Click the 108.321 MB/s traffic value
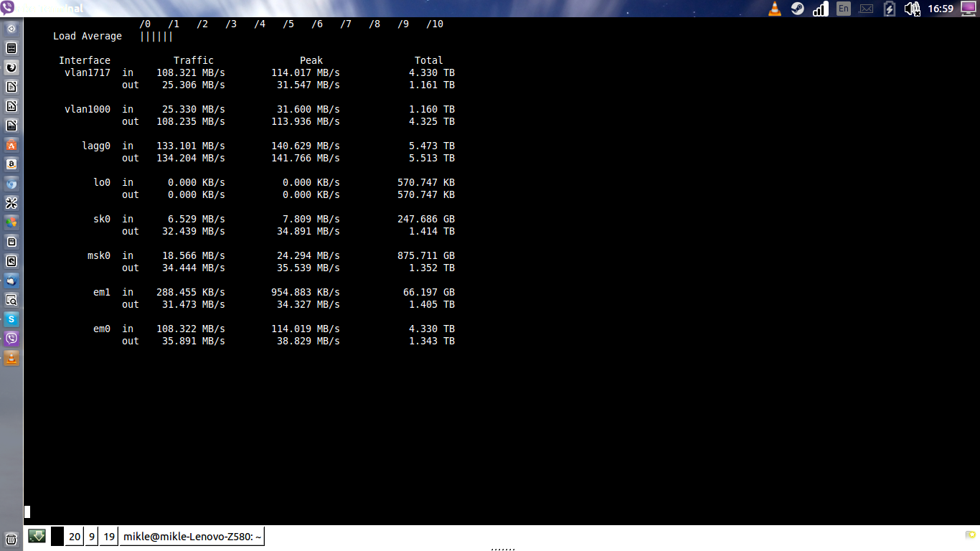 point(191,72)
